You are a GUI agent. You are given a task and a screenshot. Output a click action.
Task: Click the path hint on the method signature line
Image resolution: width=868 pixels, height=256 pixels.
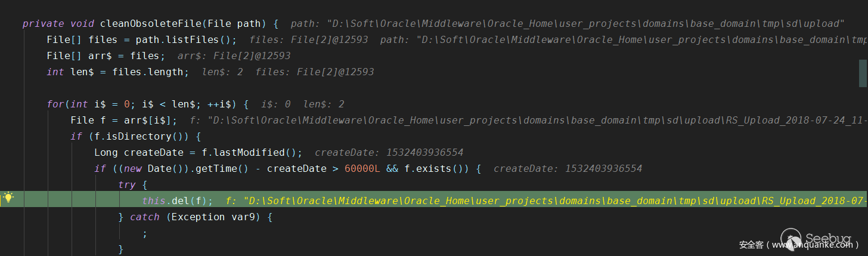[568, 24]
